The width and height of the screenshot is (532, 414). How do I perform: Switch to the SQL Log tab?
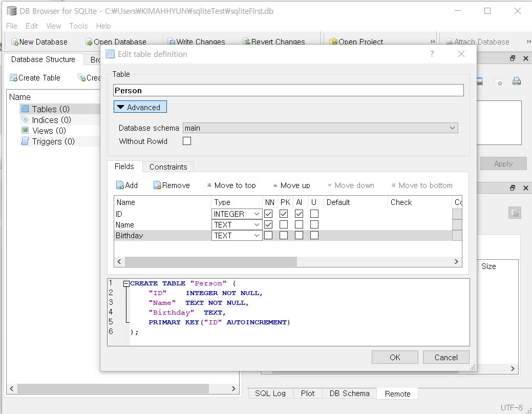[270, 394]
